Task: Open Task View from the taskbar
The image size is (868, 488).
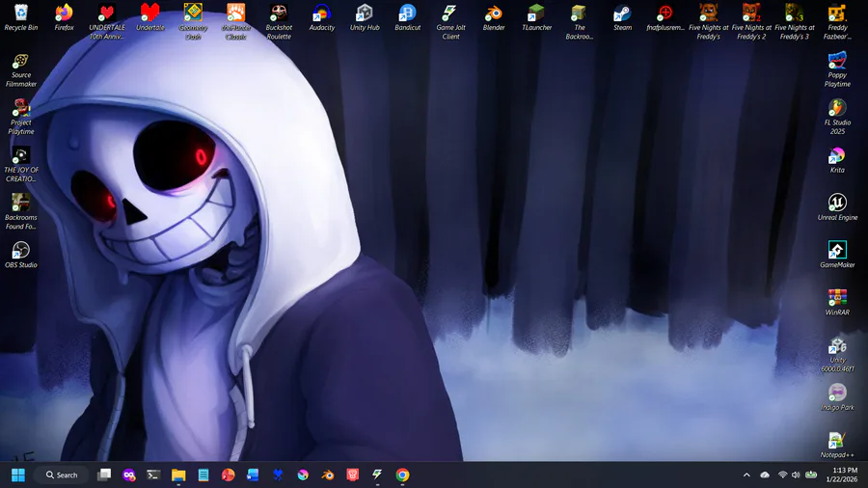Action: [x=104, y=474]
